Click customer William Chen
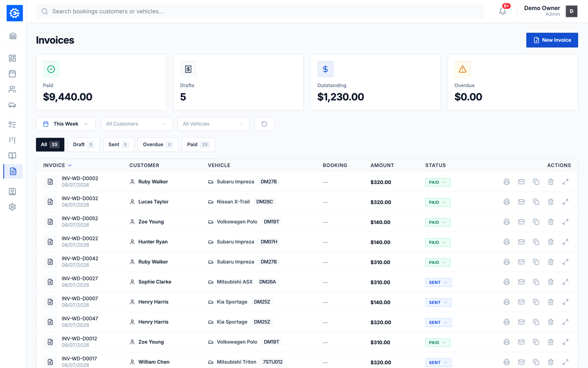The height and width of the screenshot is (368, 588). tap(154, 362)
